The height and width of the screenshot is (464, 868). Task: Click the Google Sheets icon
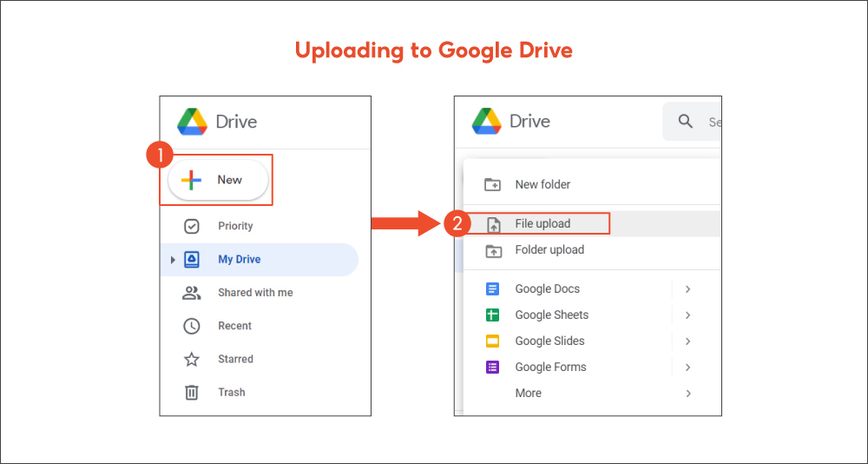pos(493,315)
